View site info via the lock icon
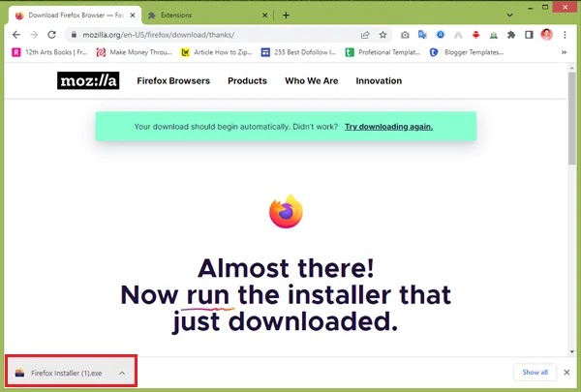The height and width of the screenshot is (392, 581). pos(74,35)
